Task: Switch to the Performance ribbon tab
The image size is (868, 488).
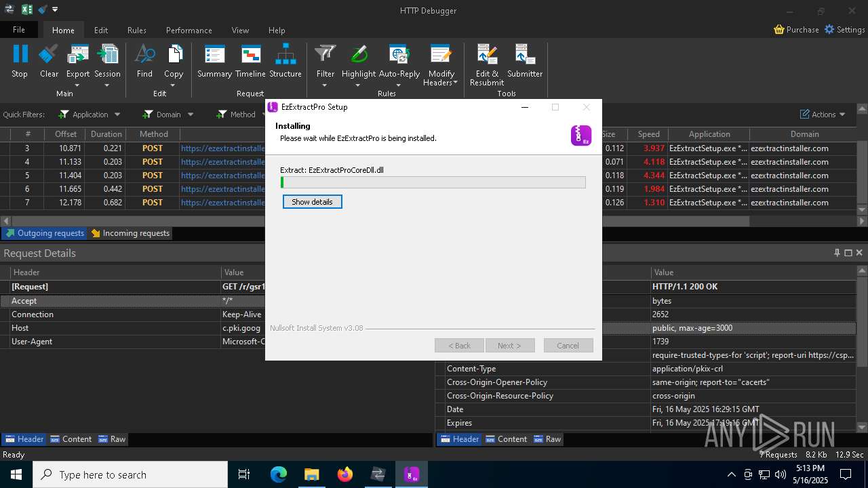Action: tap(189, 30)
